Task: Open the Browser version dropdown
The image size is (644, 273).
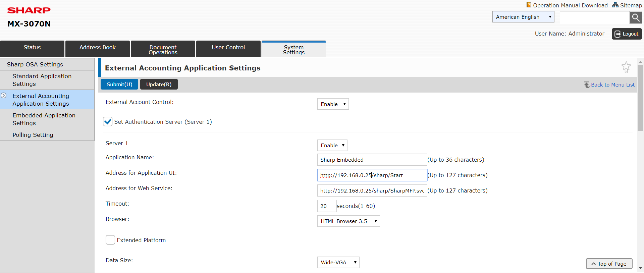Action: click(348, 221)
